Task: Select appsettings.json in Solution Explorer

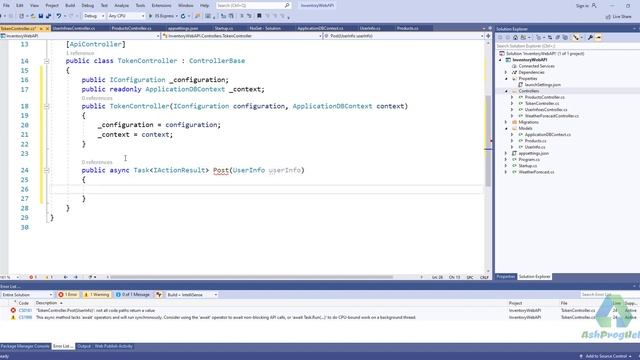Action: [x=533, y=153]
